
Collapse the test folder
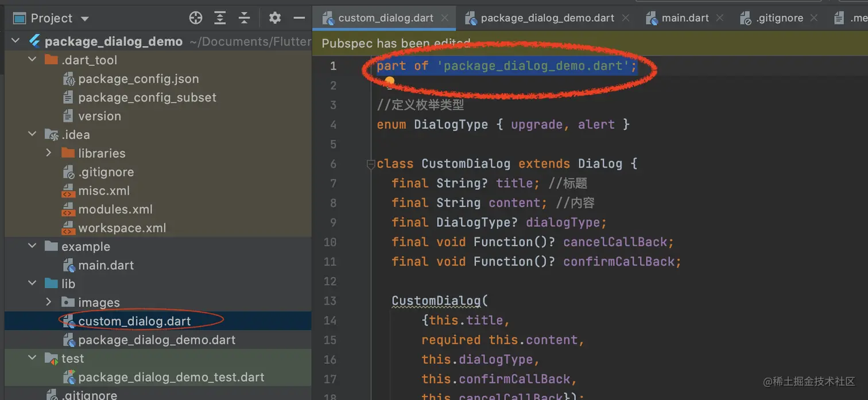tap(33, 358)
